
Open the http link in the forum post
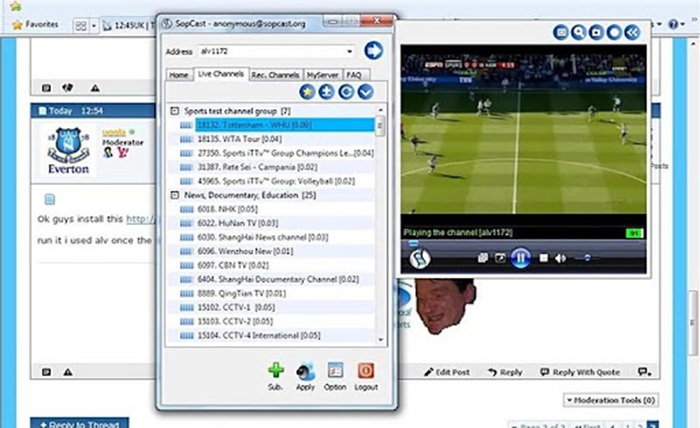tap(141, 219)
